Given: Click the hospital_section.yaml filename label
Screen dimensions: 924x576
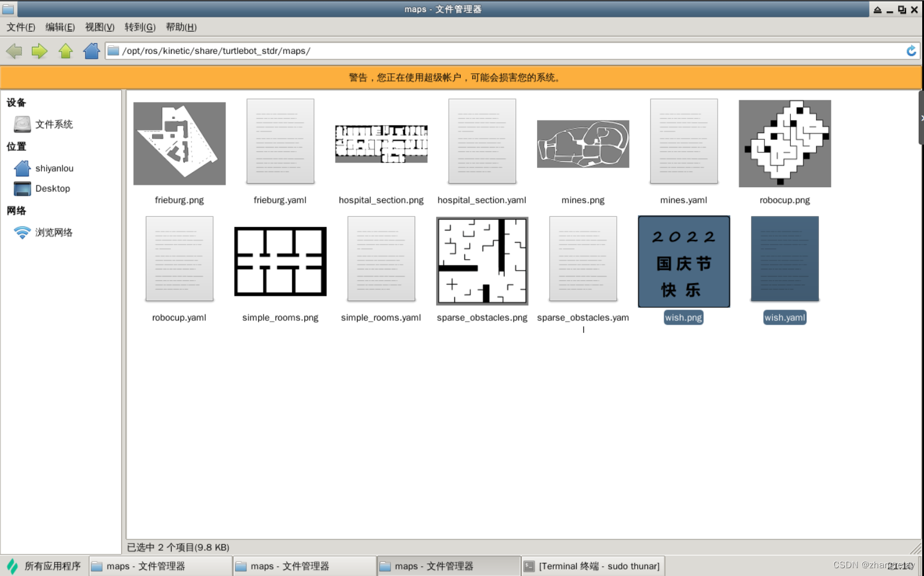Looking at the screenshot, I should (482, 200).
